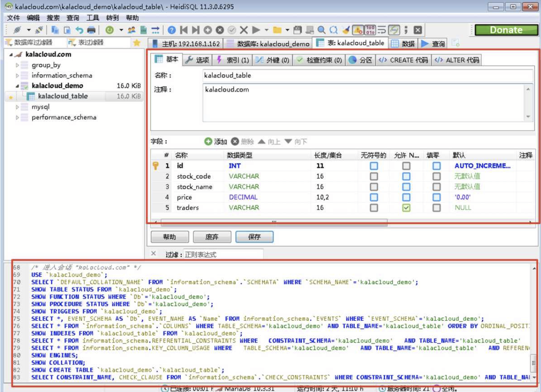This screenshot has width=541, height=392.
Task: Click the 向下 move down button
Action: [295, 142]
